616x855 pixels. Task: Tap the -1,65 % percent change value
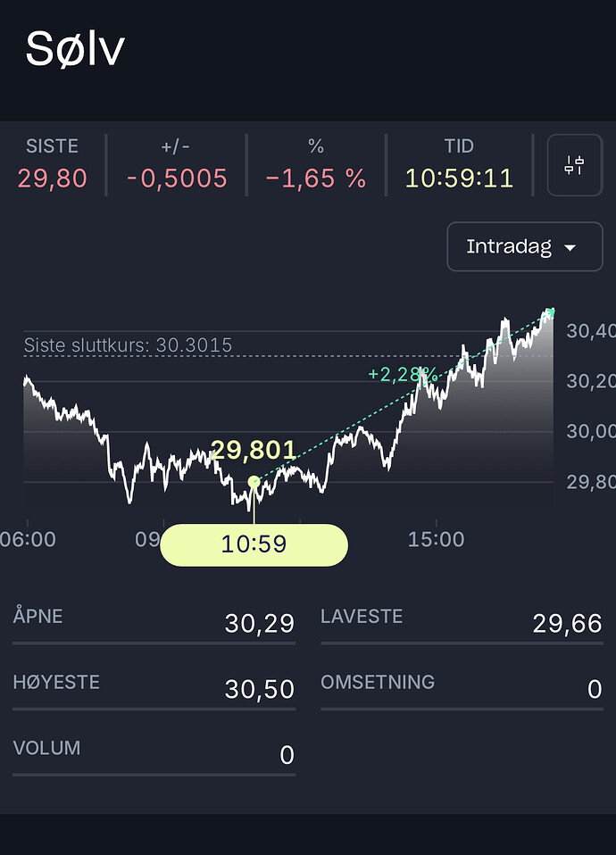point(316,178)
